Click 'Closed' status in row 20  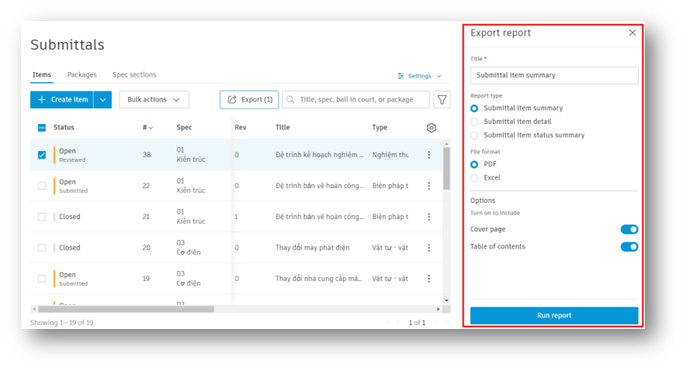click(x=70, y=248)
